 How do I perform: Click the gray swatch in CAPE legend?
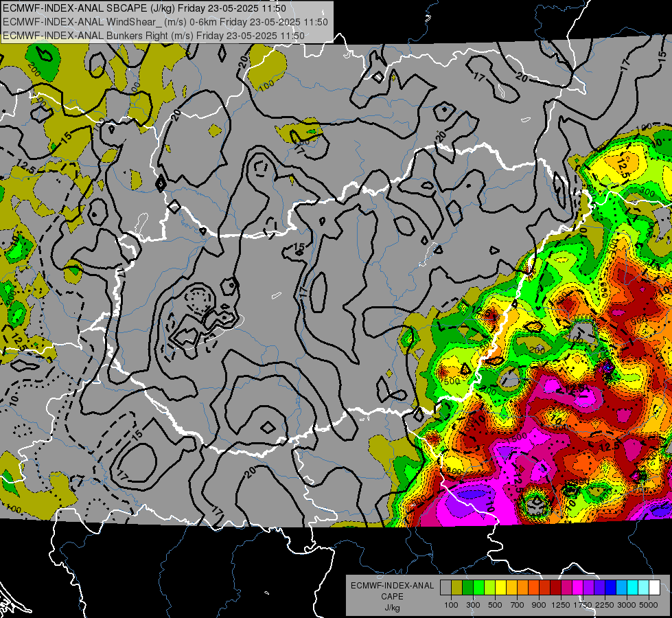pos(445,588)
